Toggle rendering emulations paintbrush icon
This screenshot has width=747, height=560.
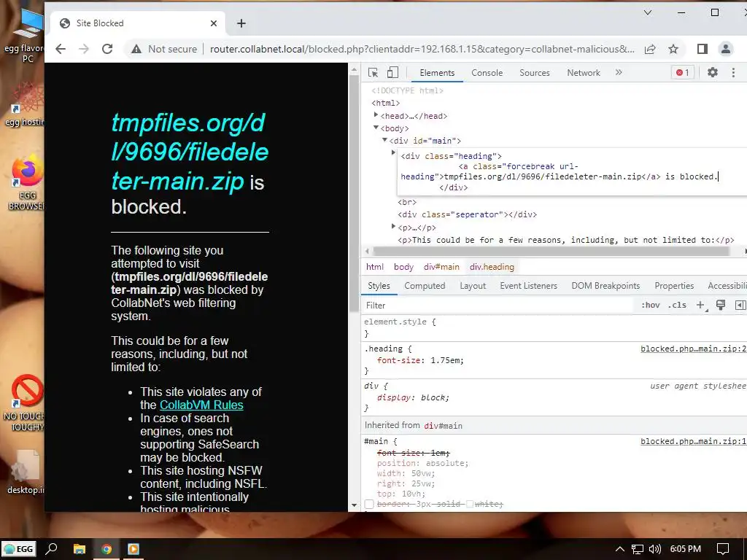point(720,306)
